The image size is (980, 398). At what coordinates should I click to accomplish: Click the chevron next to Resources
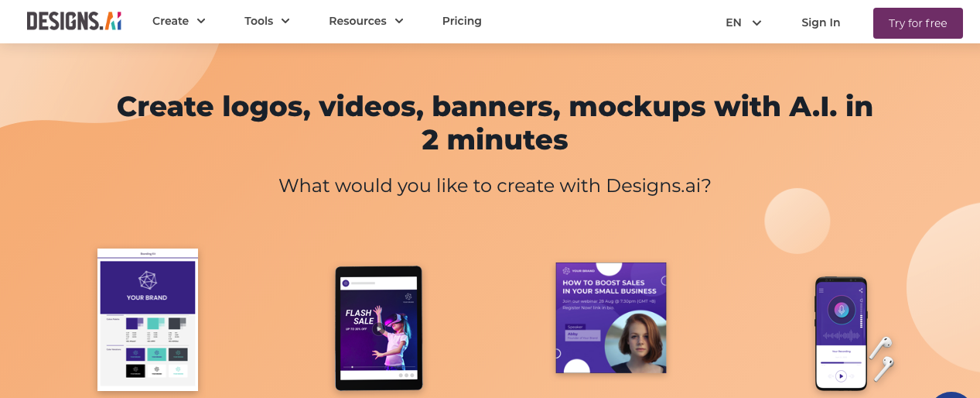(x=399, y=21)
